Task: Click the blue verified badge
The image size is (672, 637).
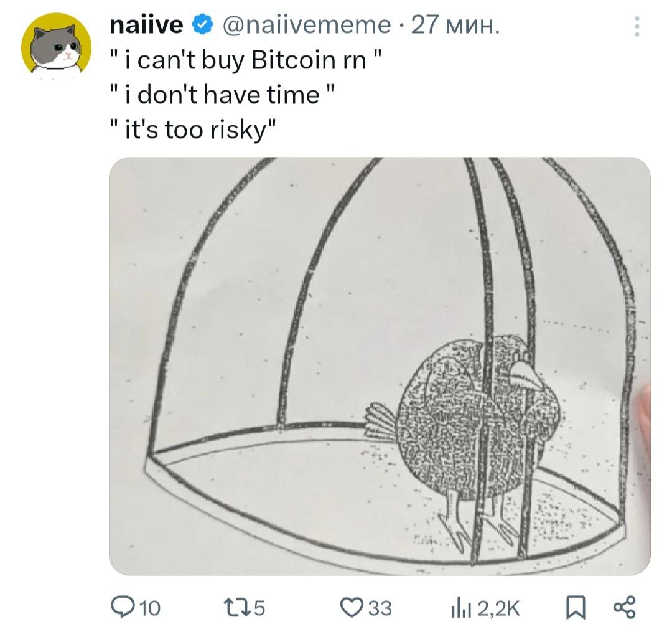Action: click(202, 25)
